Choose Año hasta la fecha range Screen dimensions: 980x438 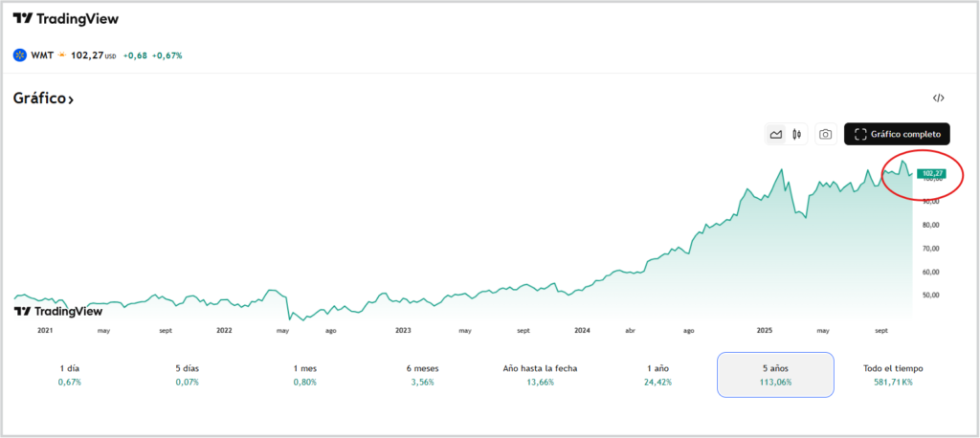[x=540, y=374]
